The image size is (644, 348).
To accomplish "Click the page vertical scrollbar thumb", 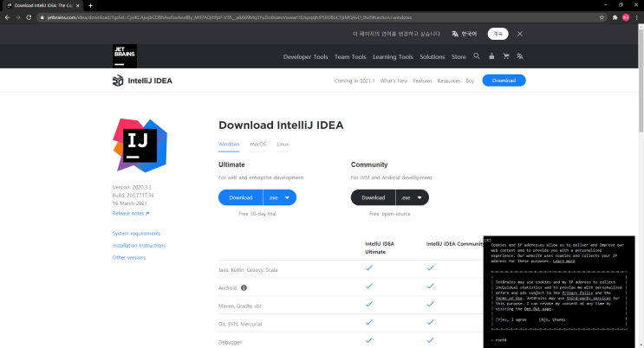I will [x=641, y=80].
